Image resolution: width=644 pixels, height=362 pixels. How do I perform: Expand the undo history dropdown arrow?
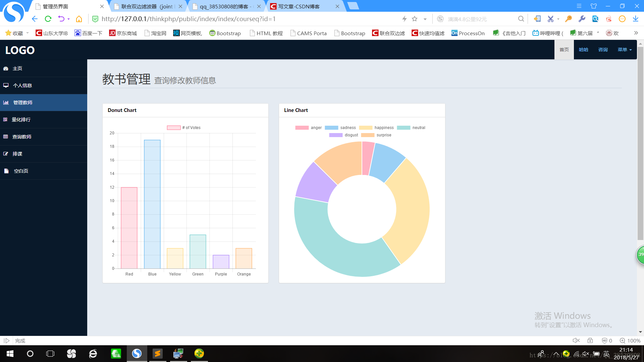pos(68,19)
